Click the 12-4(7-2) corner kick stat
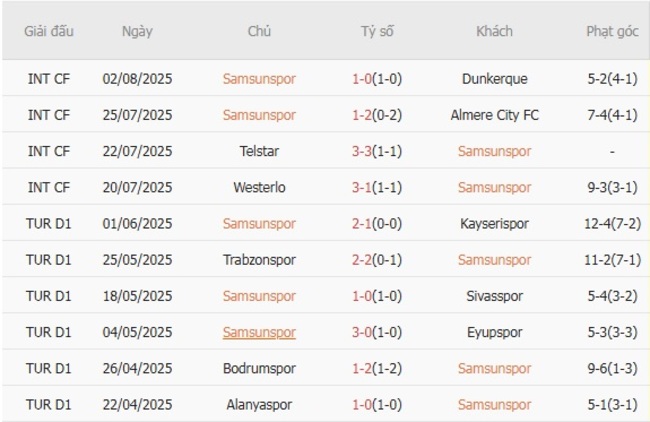Viewport: 650px width, 422px height. pos(612,223)
